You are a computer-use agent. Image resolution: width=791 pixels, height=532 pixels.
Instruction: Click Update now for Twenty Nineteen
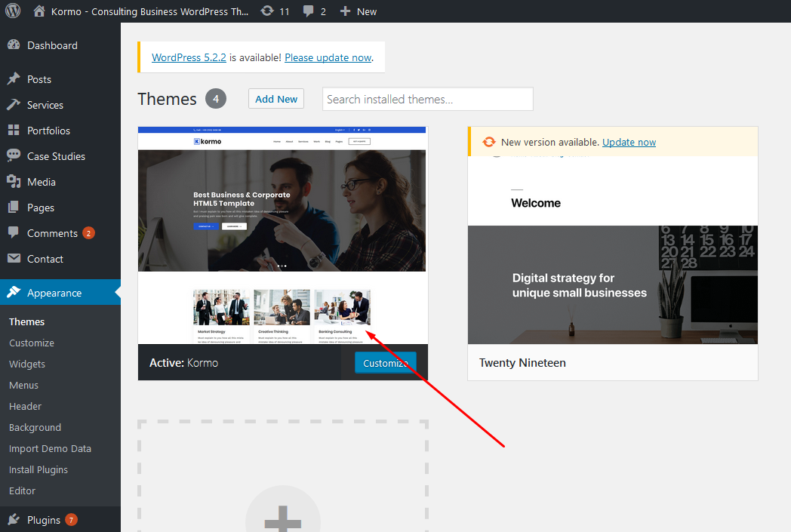(x=629, y=142)
